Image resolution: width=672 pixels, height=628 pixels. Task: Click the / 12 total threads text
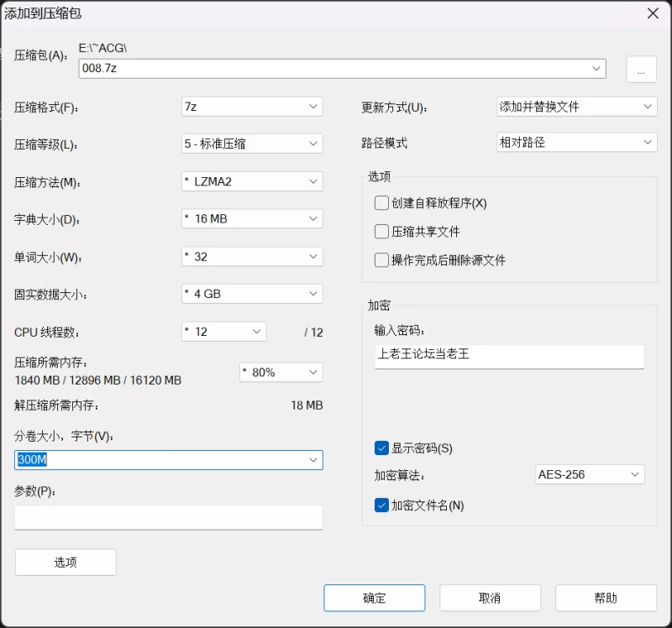(313, 332)
